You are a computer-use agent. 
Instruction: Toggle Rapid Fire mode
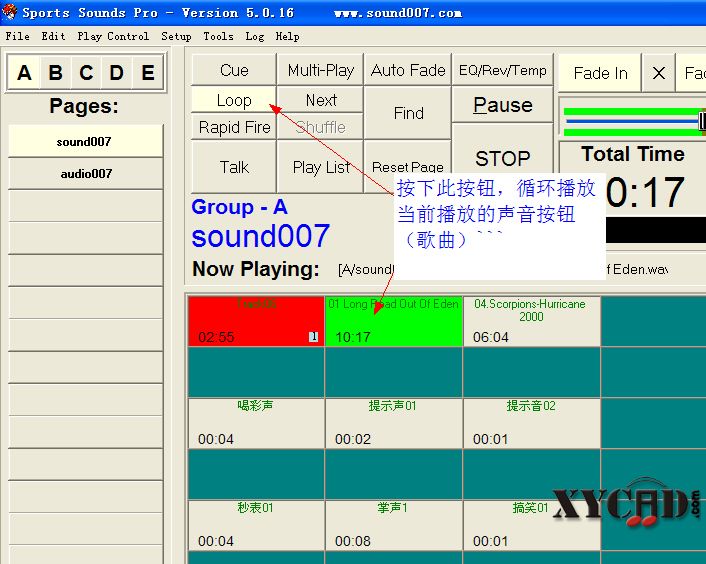(234, 127)
